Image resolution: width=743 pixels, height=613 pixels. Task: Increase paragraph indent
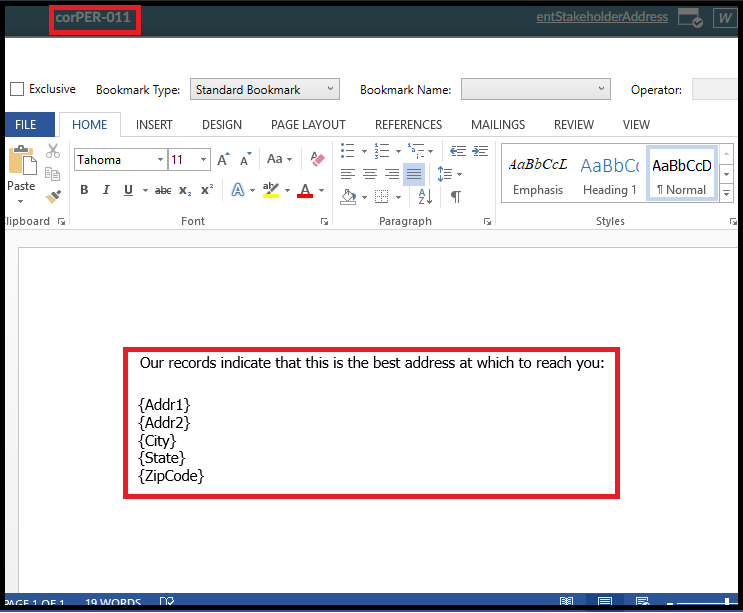(480, 151)
